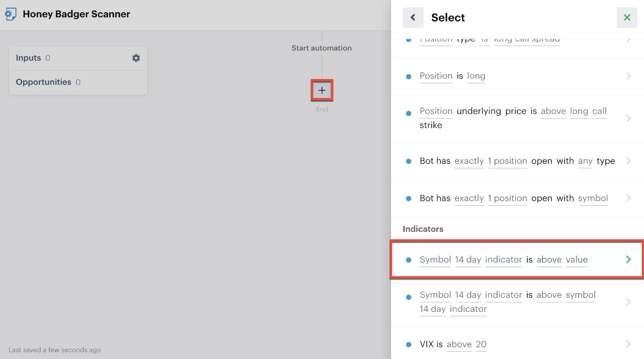Click the green chevron on Symbol indicator above value
This screenshot has width=644, height=359.
(628, 259)
